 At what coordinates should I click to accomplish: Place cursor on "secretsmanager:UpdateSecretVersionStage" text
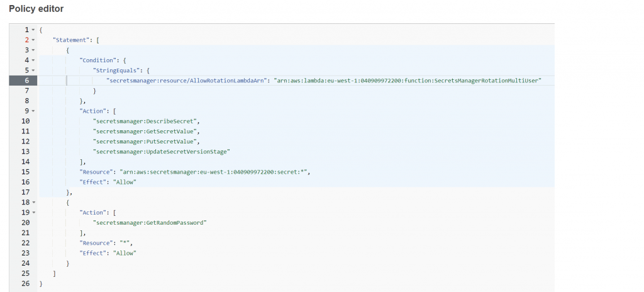click(x=162, y=151)
